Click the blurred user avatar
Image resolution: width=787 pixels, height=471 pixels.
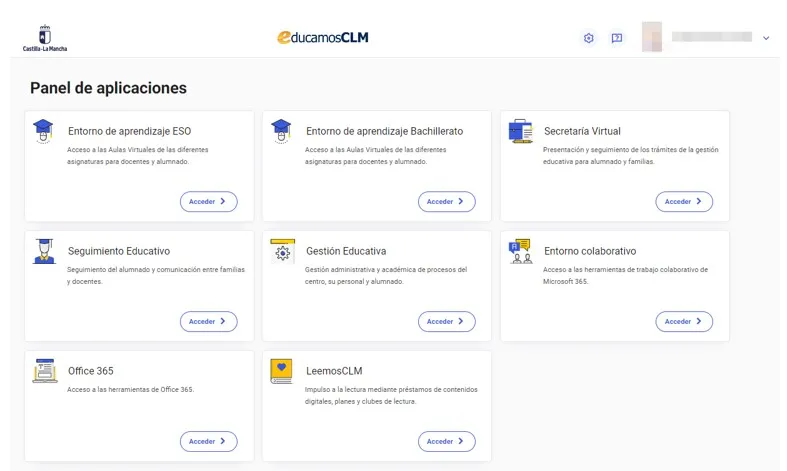pos(652,37)
